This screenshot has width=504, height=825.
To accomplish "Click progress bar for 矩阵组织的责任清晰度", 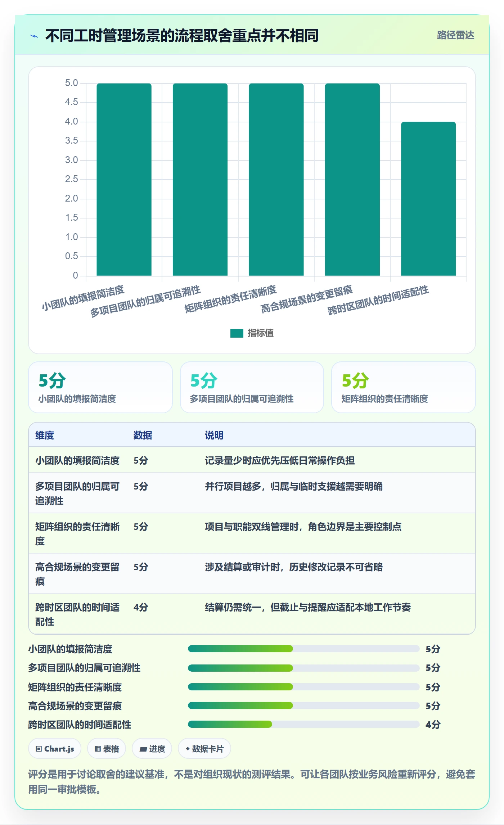I will coord(303,687).
